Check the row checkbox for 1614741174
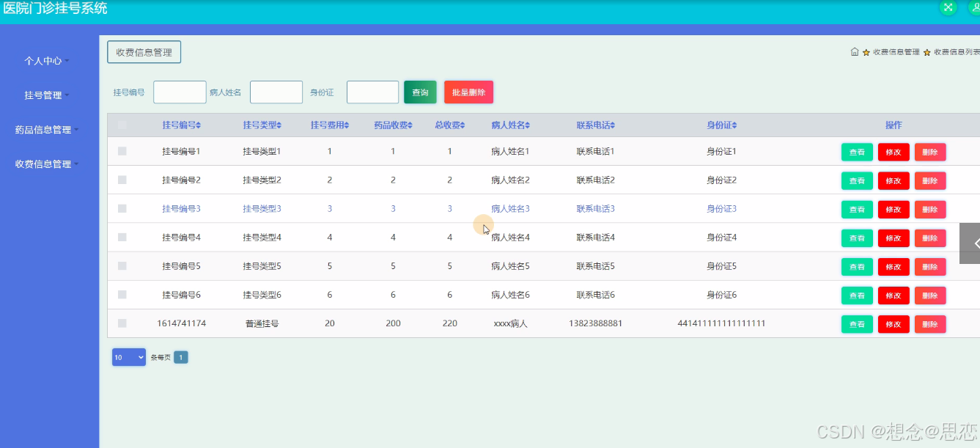Viewport: 980px width, 448px height. (122, 323)
